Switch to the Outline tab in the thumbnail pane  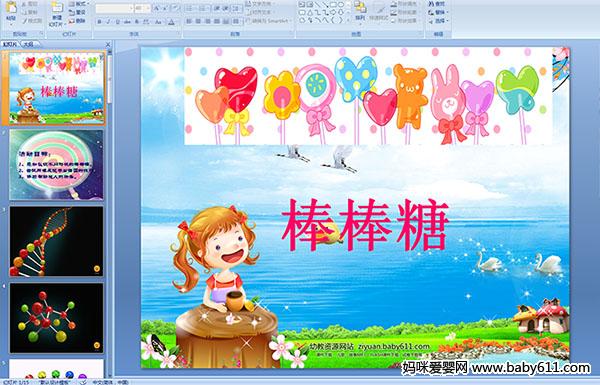click(28, 44)
